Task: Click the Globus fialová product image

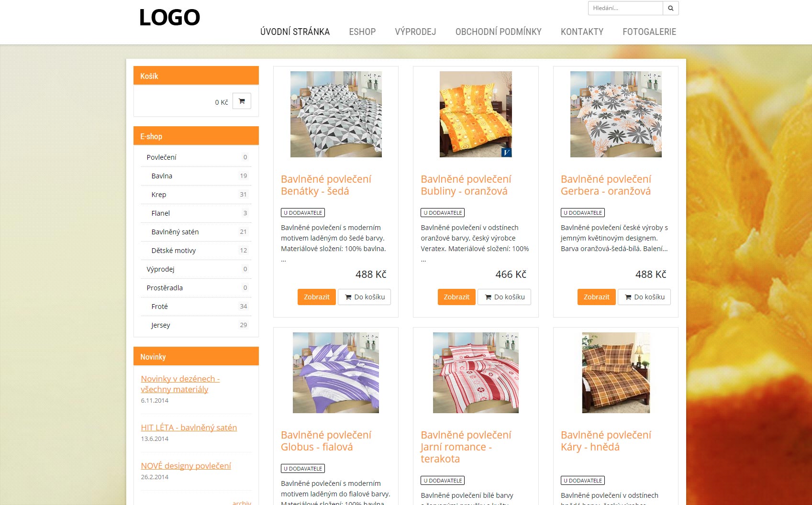Action: tap(336, 373)
